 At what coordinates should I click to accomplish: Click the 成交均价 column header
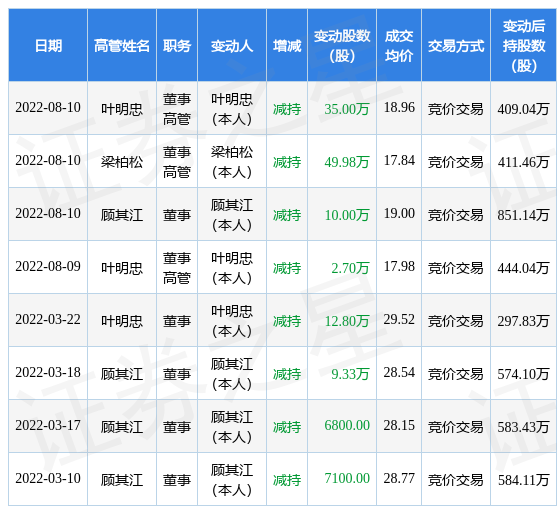399,46
